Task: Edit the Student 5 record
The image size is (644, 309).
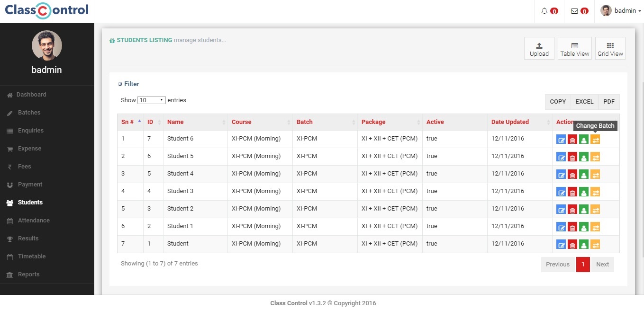Action: (561, 157)
